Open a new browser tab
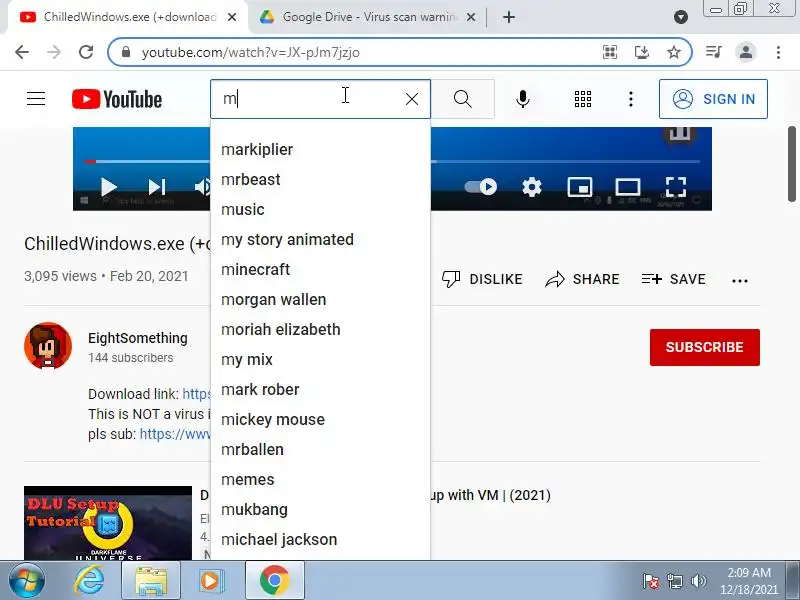800x600 pixels. click(509, 17)
